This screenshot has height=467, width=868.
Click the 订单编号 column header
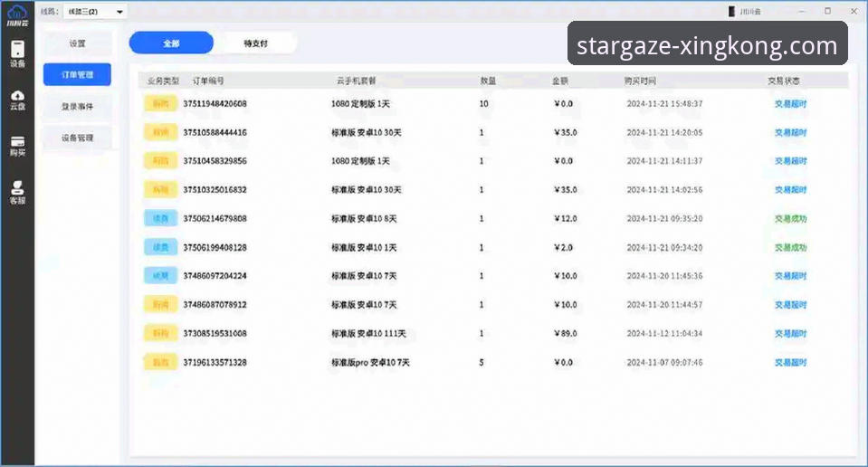pos(208,81)
